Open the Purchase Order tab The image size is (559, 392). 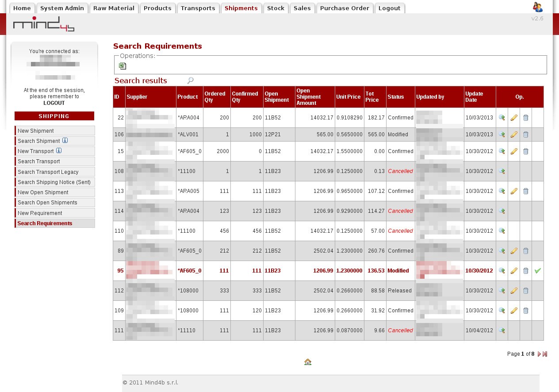click(345, 8)
